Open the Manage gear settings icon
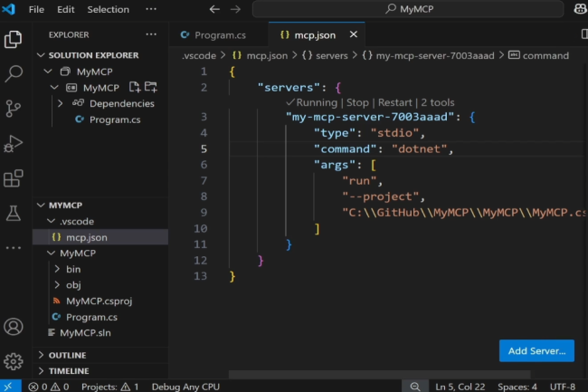The width and height of the screenshot is (588, 392). click(x=14, y=361)
